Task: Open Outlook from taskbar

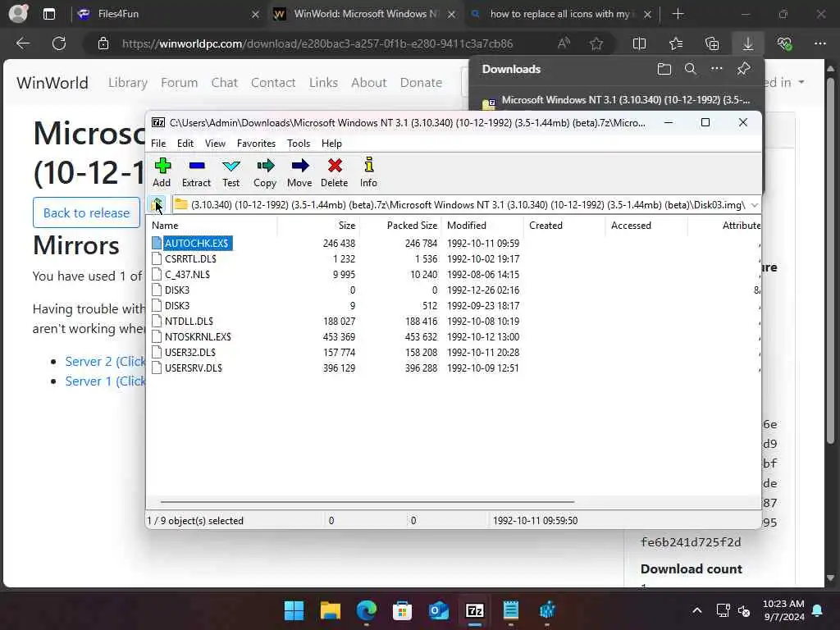Action: [438, 610]
